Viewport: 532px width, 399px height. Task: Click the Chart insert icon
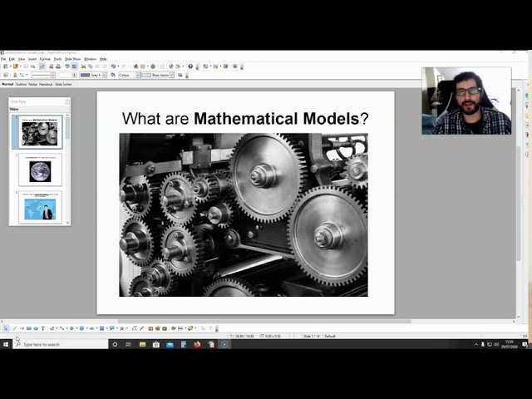coord(135,66)
